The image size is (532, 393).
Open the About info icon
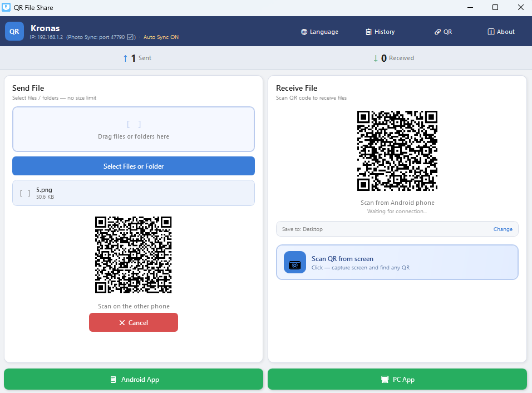490,32
